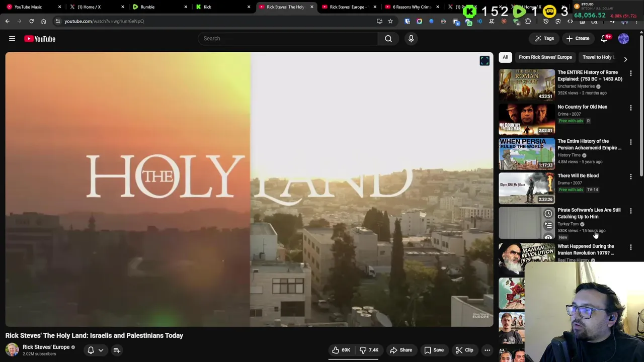Open more actions ellipsis below video

pos(487,350)
